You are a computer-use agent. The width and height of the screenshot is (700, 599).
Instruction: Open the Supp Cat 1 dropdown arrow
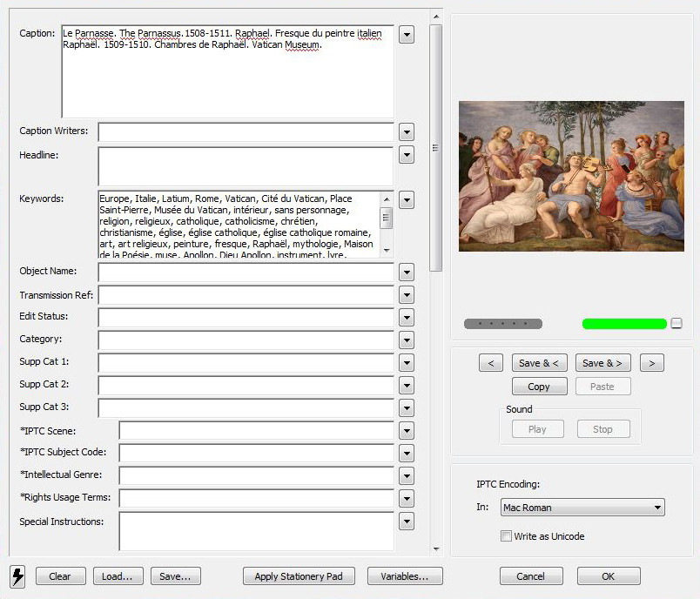tap(407, 363)
